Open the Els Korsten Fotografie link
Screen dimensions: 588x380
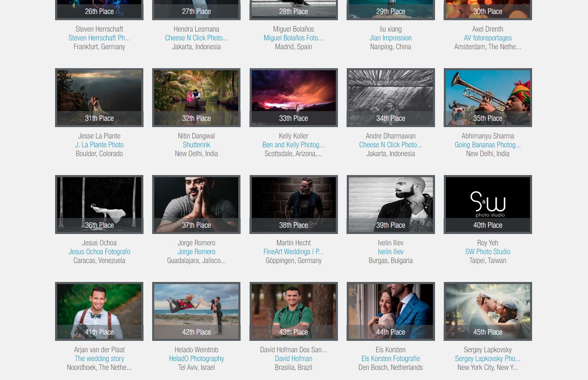pos(390,359)
